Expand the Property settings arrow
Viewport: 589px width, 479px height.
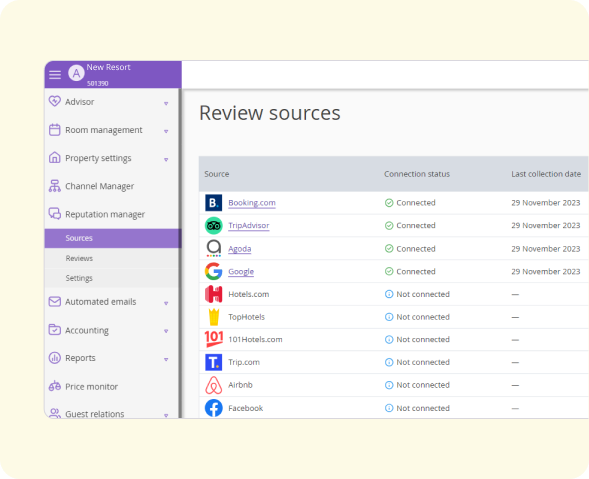pyautogui.click(x=166, y=160)
